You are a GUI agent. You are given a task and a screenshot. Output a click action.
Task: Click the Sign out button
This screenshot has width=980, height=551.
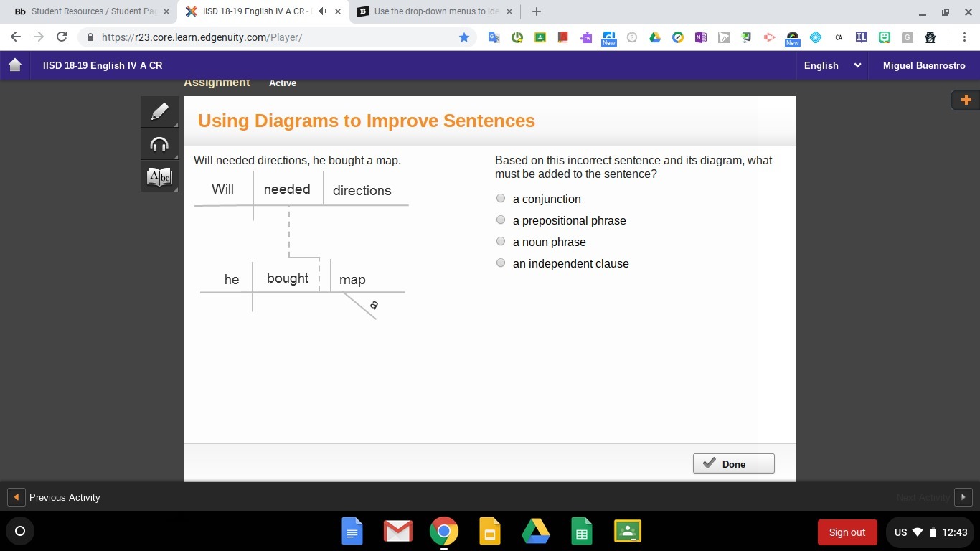pos(847,532)
